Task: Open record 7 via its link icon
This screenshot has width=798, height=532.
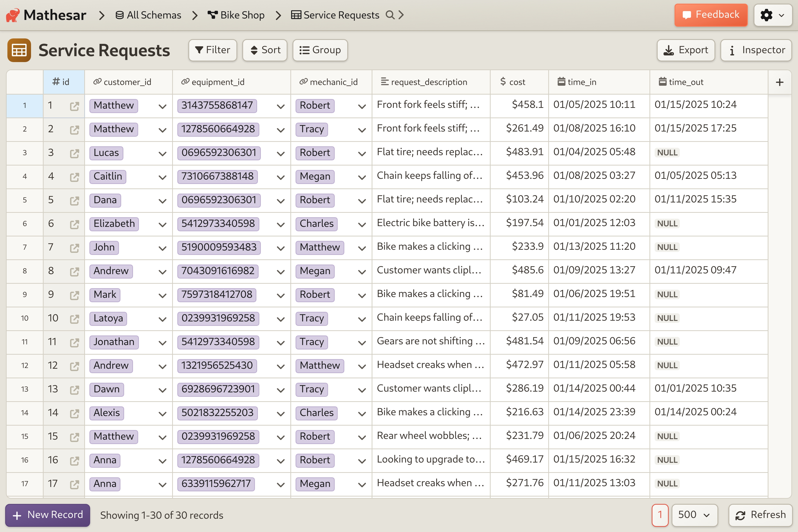Action: [x=74, y=248]
